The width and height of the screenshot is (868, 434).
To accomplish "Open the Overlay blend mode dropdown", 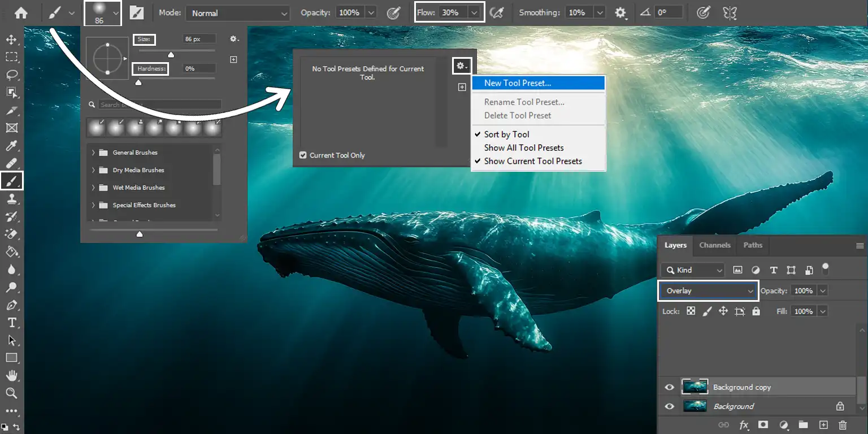I will 709,290.
